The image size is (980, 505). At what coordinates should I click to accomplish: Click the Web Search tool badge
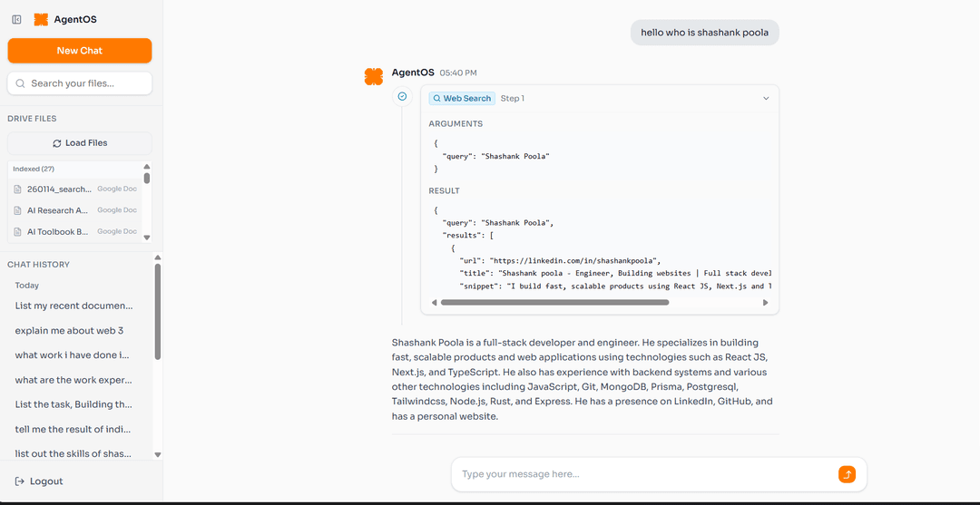tap(461, 98)
